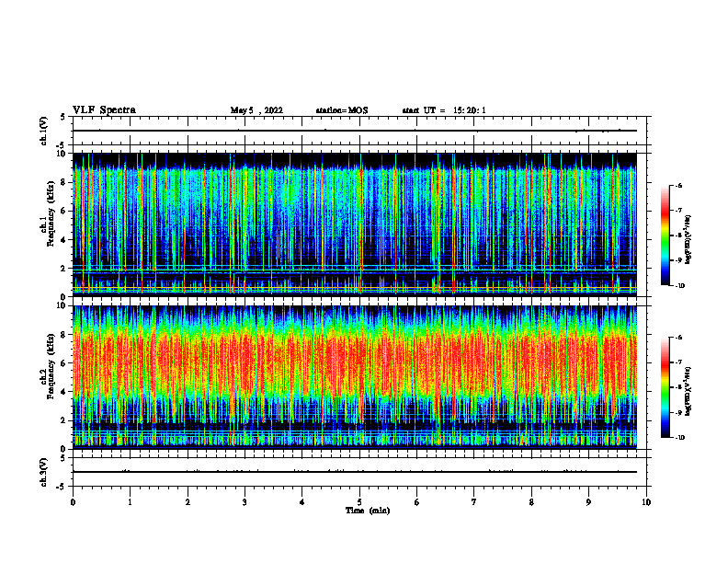Screen dimensions: 728x563
Task: Click the "ch.3(V)" axis label
Action: [x=44, y=472]
